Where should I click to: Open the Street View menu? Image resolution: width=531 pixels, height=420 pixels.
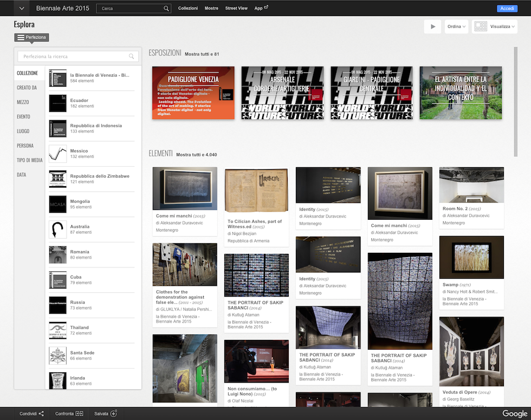[x=236, y=8]
